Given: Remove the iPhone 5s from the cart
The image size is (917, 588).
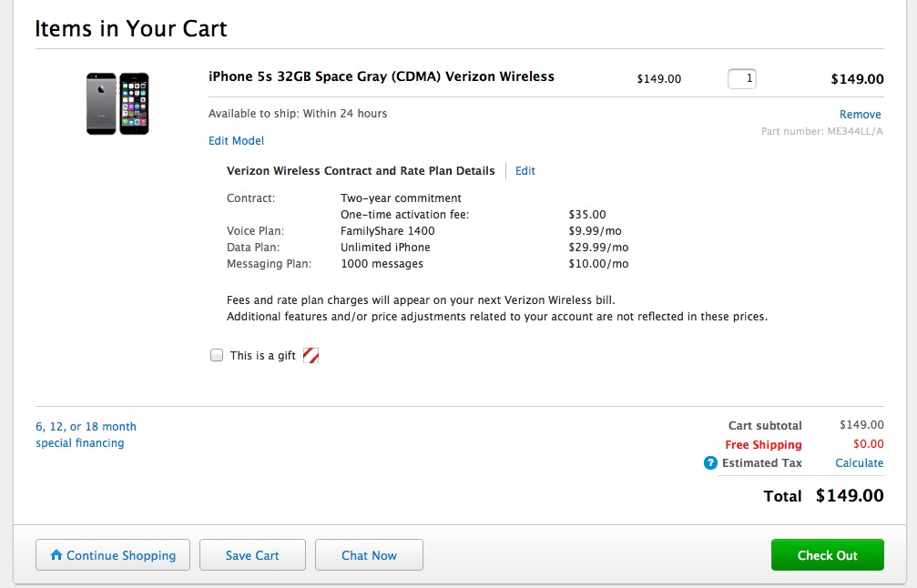Looking at the screenshot, I should tap(860, 115).
